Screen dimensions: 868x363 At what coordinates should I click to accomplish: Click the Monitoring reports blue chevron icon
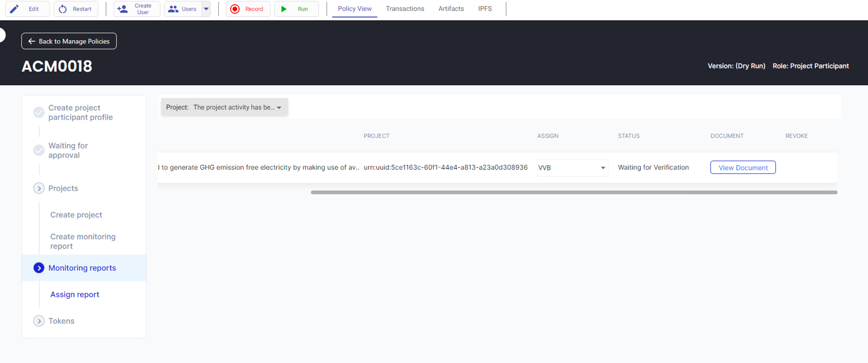pos(39,268)
